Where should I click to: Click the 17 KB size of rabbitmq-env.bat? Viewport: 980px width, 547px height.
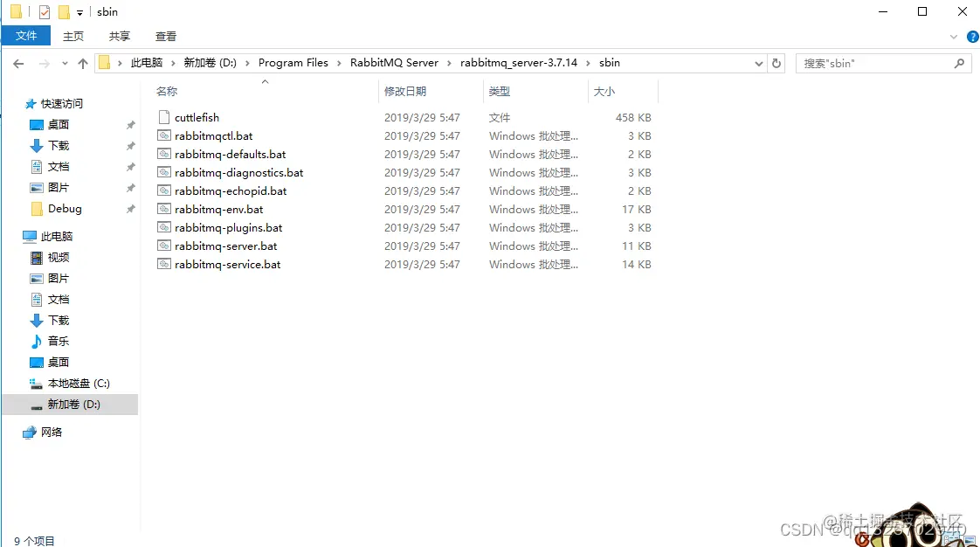point(636,210)
